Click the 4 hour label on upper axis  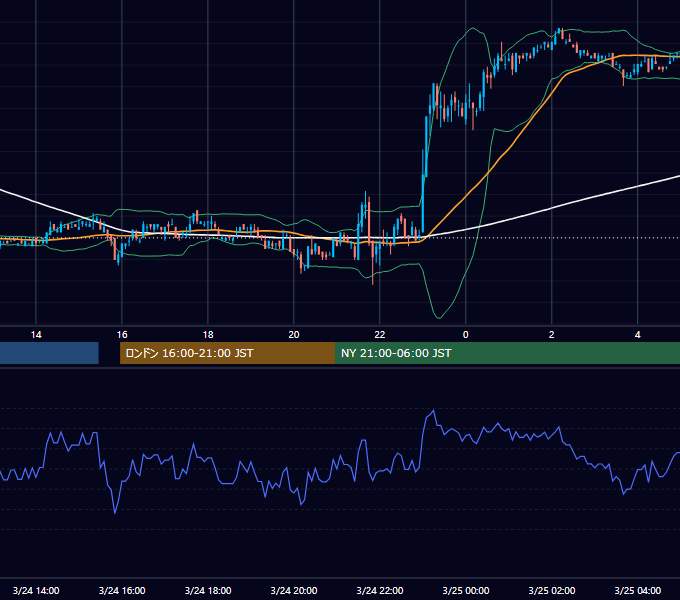point(637,335)
